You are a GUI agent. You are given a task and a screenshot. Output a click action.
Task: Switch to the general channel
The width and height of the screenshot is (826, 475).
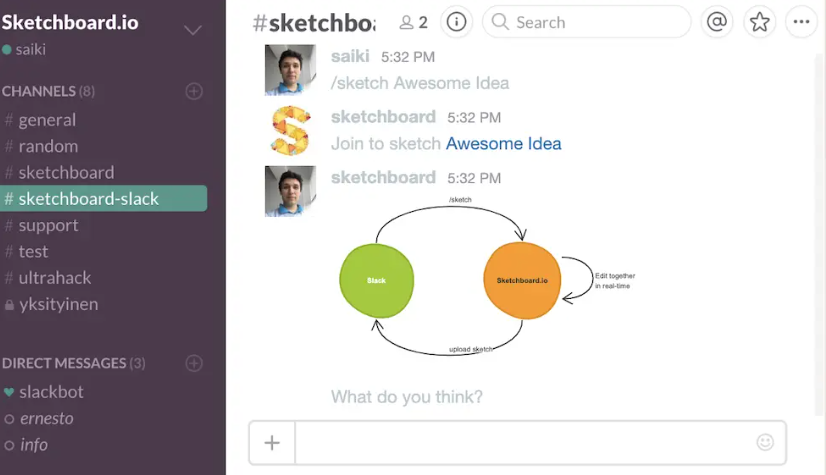[47, 120]
